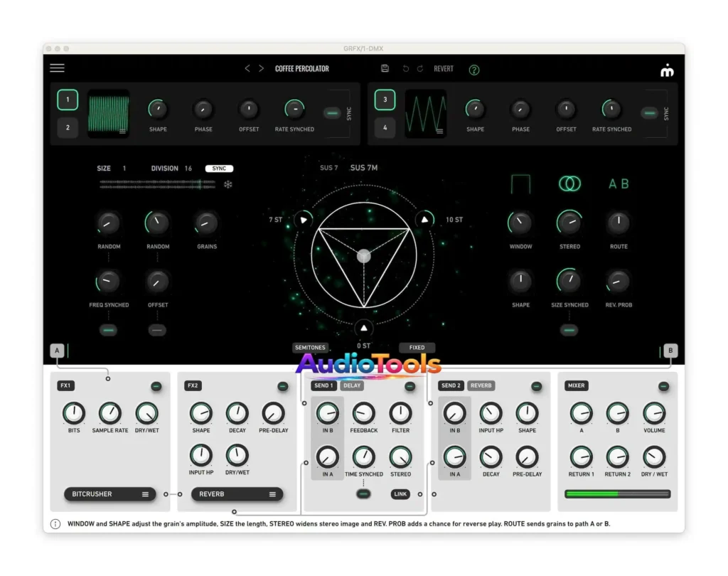Open the BITCRUSHER effect selector
Image resolution: width=728 pixels, height=576 pixels.
coord(110,494)
